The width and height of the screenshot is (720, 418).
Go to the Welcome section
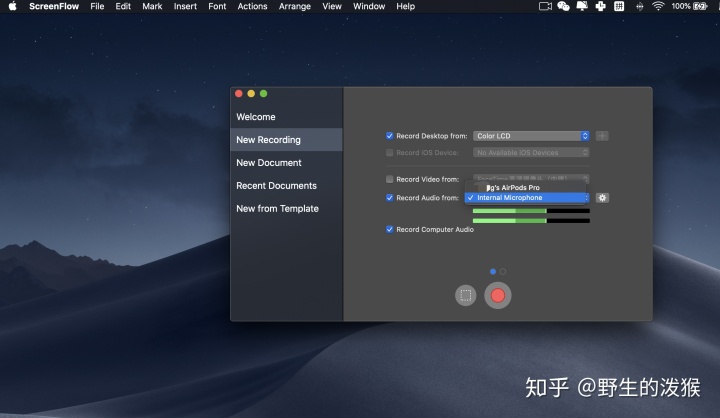[287, 117]
